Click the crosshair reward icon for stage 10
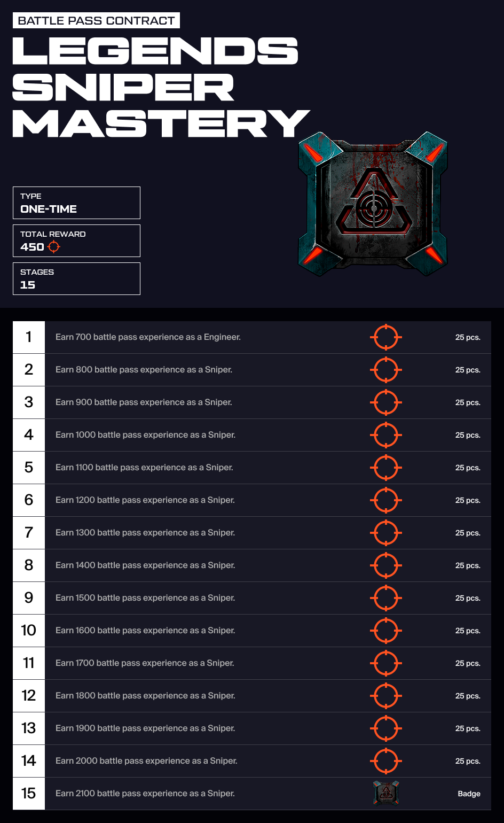The height and width of the screenshot is (823, 504). click(386, 631)
